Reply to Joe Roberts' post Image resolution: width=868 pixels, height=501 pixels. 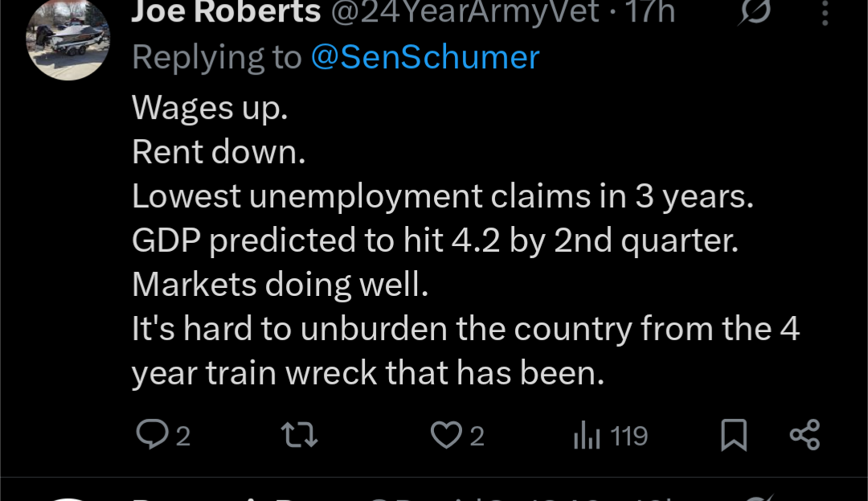pos(151,435)
